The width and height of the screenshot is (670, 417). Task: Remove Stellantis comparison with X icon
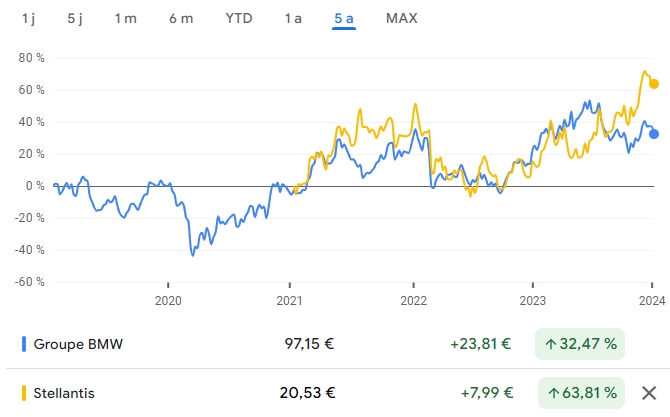point(649,393)
